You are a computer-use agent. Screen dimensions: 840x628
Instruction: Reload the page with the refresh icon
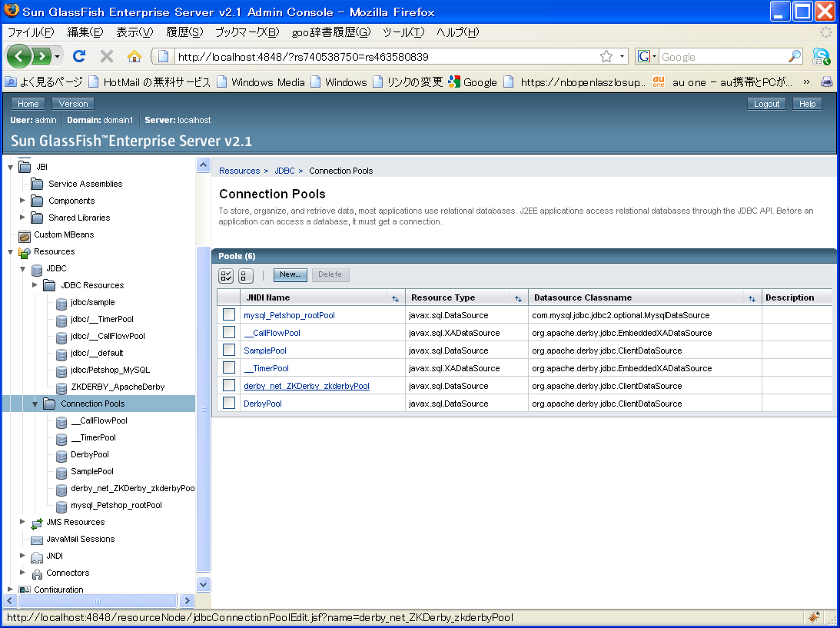(79, 55)
